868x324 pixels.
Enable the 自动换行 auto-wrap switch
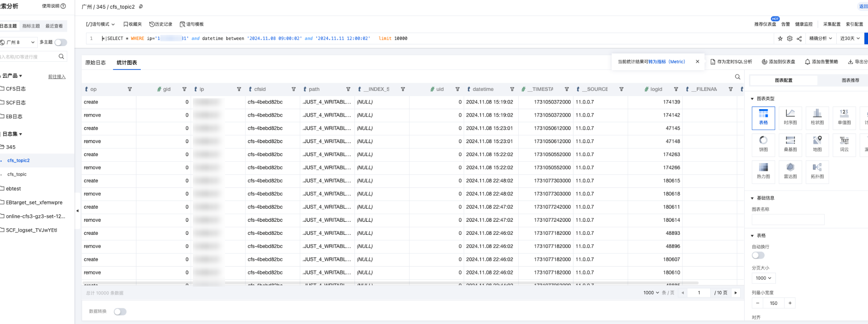(758, 255)
